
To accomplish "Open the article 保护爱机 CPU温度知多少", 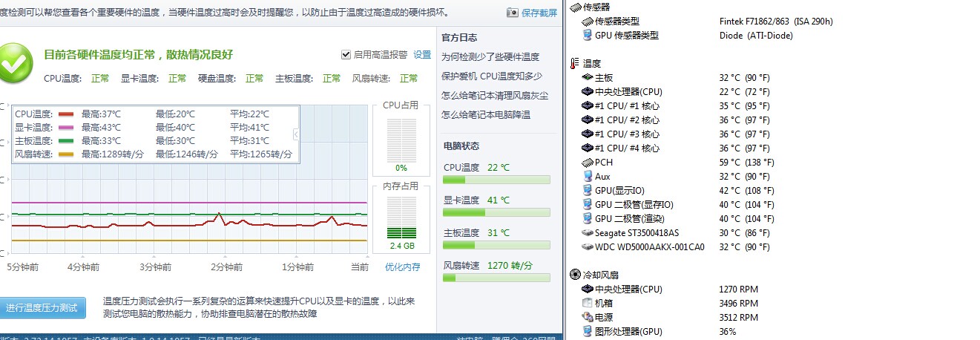I will [492, 76].
